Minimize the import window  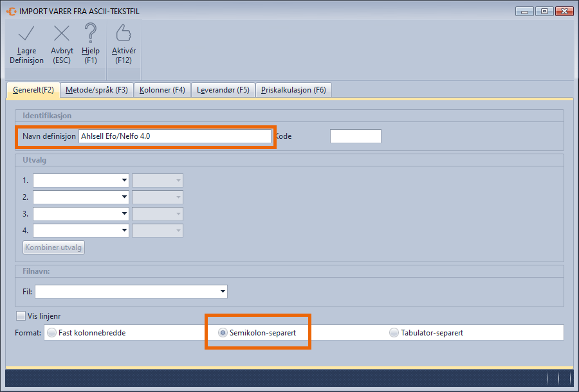click(x=524, y=12)
